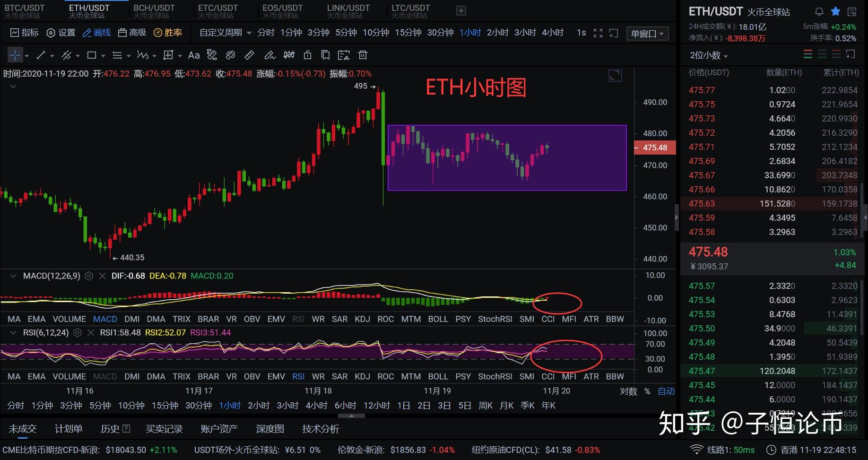Click the candlestick bars pattern icon

point(289,55)
